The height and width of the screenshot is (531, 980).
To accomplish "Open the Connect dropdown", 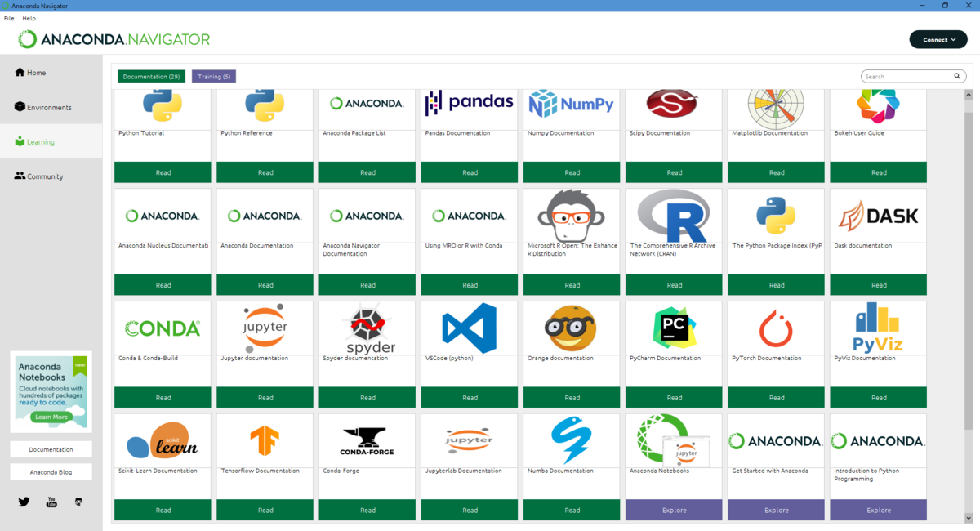I will [938, 39].
